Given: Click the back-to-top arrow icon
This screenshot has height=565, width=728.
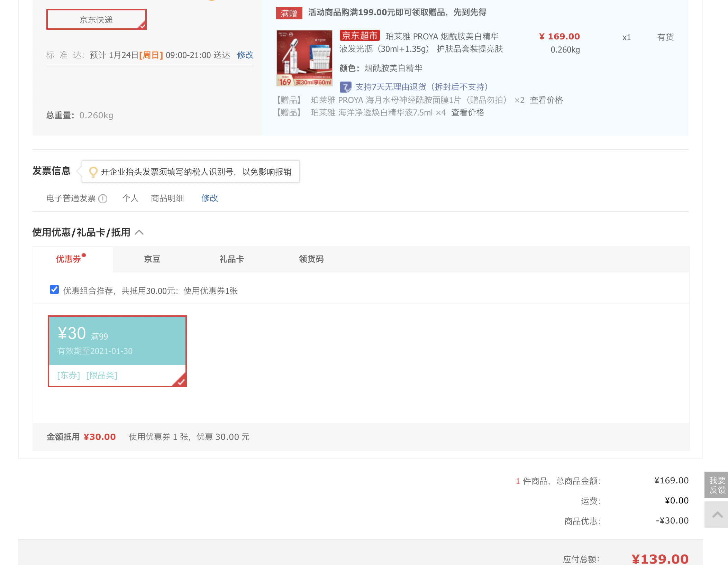Looking at the screenshot, I should pyautogui.click(x=716, y=515).
